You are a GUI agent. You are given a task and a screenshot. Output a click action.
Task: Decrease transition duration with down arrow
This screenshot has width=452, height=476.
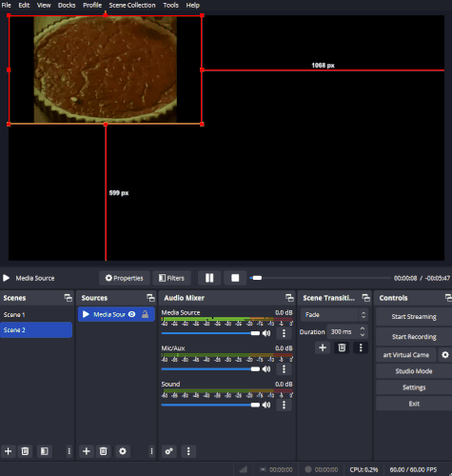(363, 335)
